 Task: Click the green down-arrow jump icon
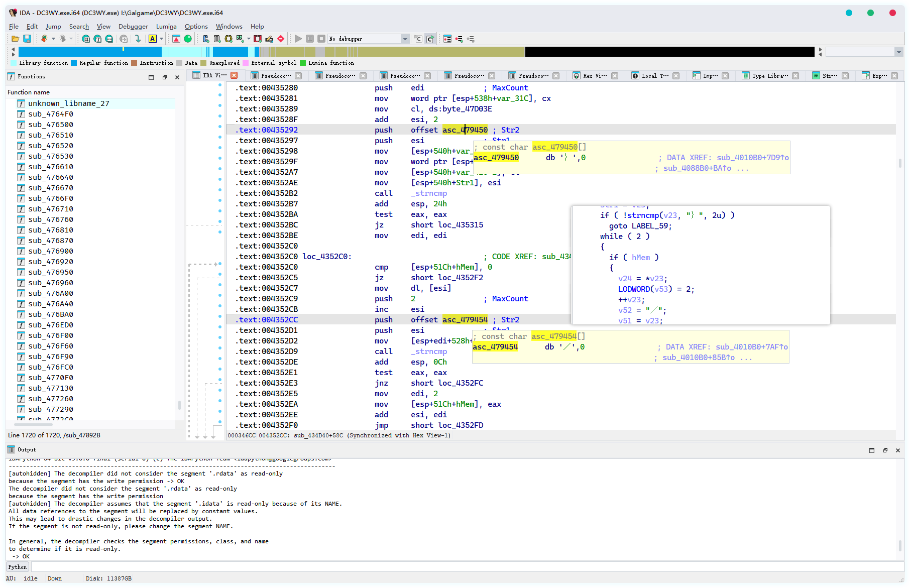pyautogui.click(x=138, y=39)
